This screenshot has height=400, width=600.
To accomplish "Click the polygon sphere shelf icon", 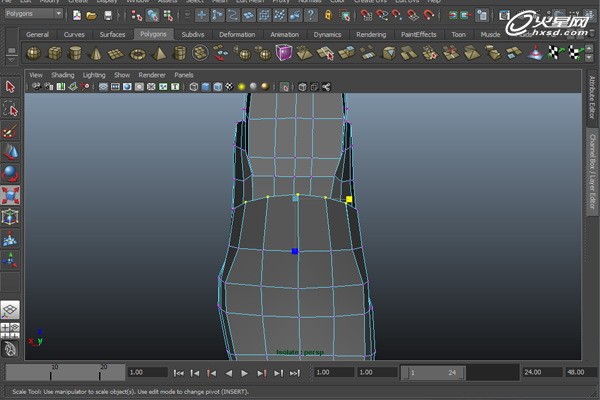I will [34, 53].
